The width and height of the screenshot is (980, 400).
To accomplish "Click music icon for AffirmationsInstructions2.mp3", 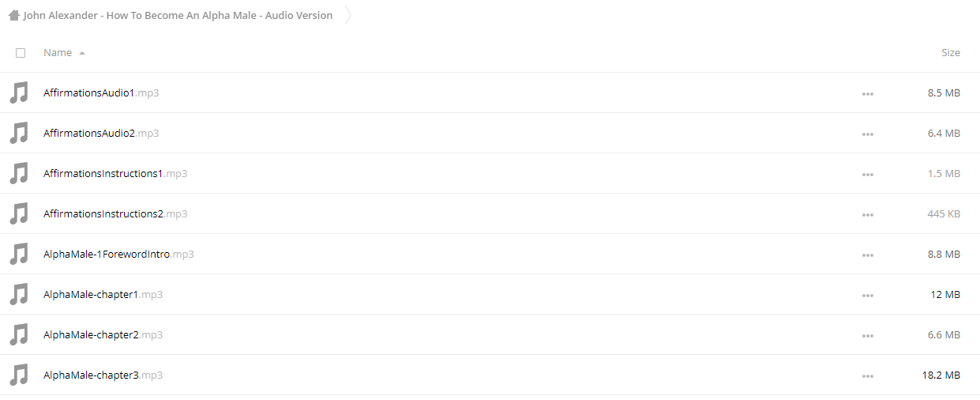I will (x=19, y=213).
